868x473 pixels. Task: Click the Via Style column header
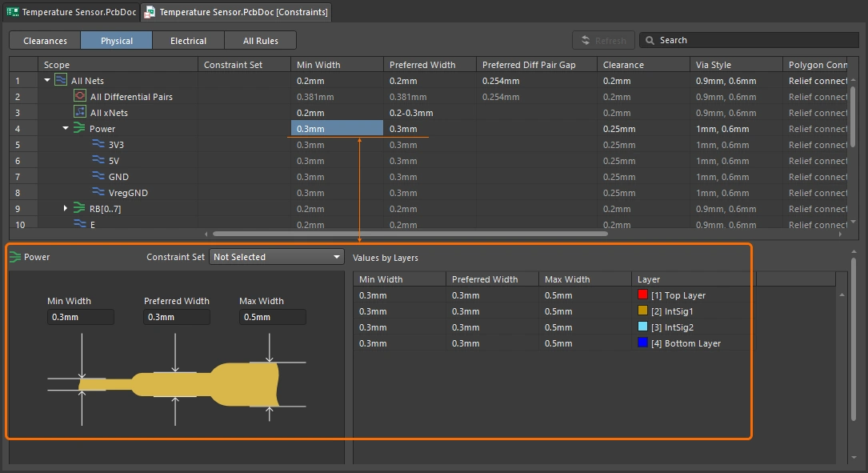click(x=736, y=64)
